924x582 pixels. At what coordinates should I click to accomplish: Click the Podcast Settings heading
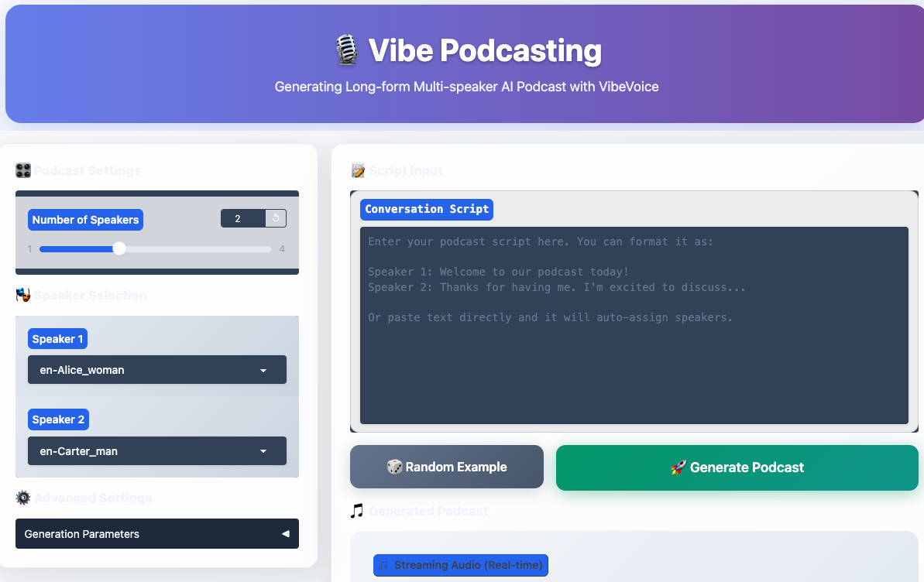(88, 171)
